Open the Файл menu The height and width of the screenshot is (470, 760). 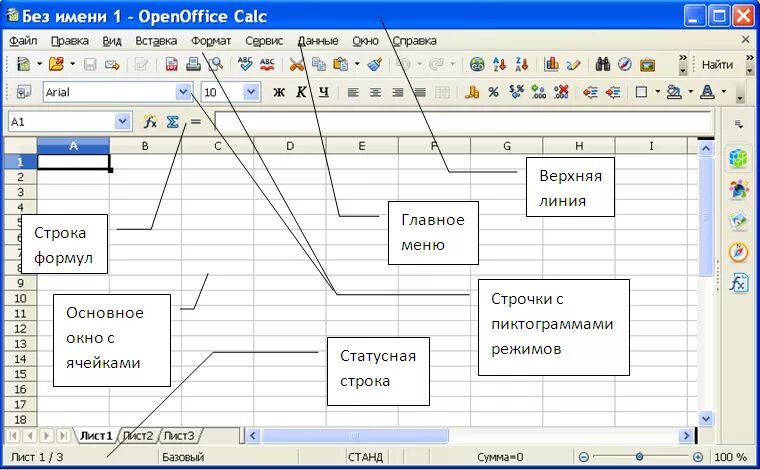click(23, 41)
